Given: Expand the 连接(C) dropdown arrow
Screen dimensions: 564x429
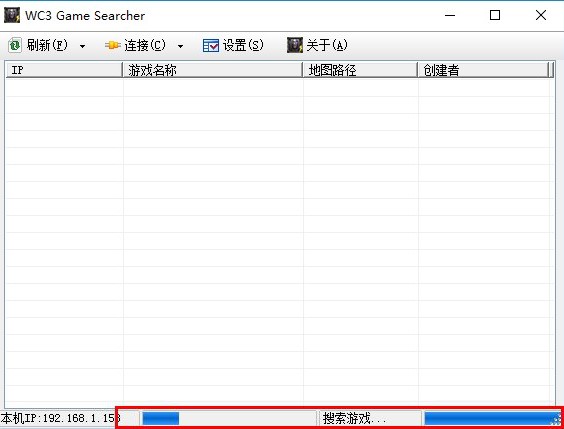Looking at the screenshot, I should pos(181,46).
